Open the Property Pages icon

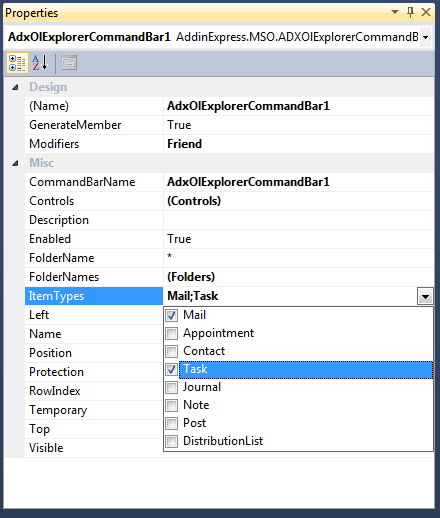69,63
